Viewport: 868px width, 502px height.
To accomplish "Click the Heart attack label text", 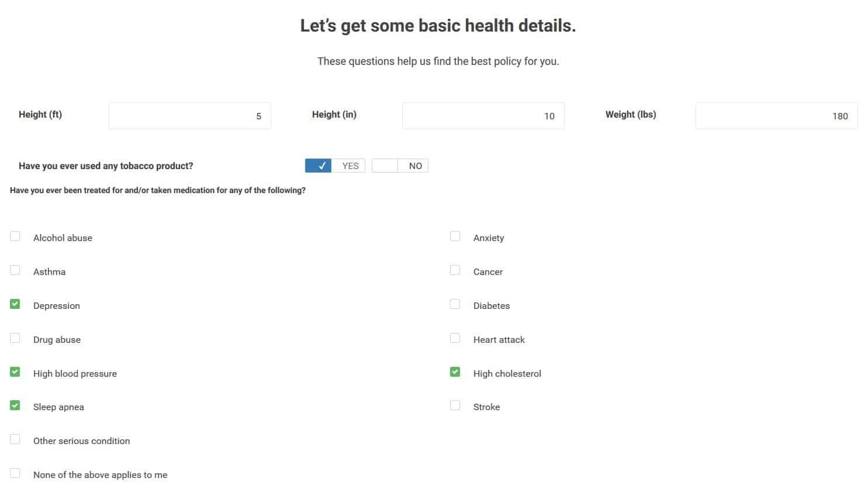I will (499, 340).
